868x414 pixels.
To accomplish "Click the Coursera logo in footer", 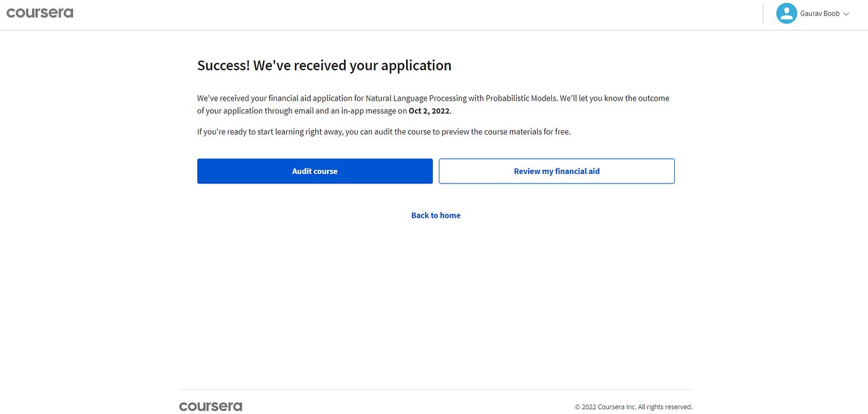I will pyautogui.click(x=210, y=406).
